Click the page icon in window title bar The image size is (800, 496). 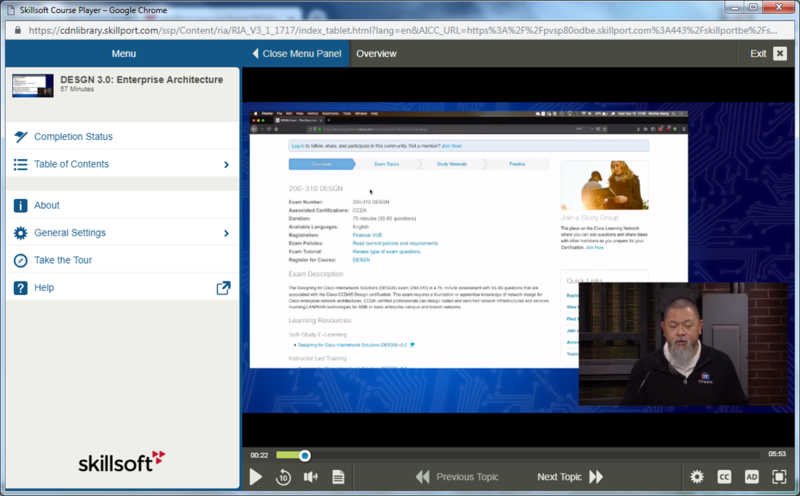(x=11, y=10)
